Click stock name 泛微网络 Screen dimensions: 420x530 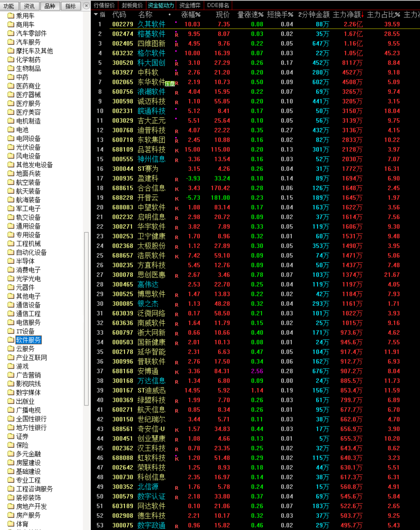coord(151,313)
